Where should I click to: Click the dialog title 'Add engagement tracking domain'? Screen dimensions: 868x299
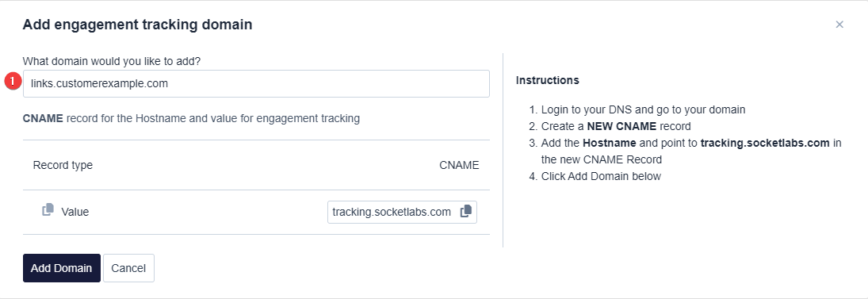(x=138, y=25)
